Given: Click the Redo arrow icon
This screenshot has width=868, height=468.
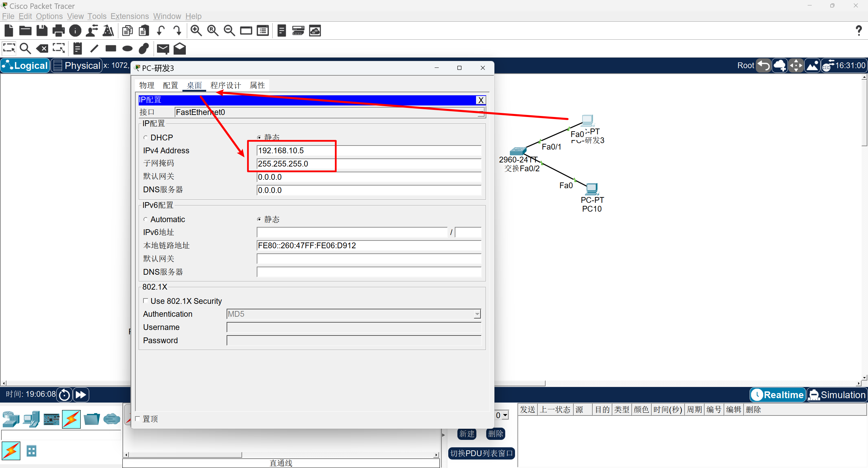Looking at the screenshot, I should (x=177, y=31).
